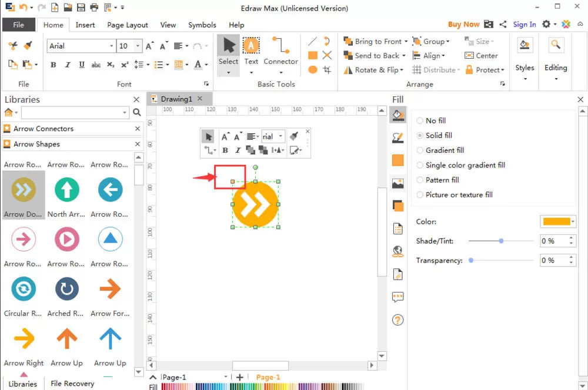588x390 pixels.
Task: Choose Gradient fill
Action: point(440,150)
